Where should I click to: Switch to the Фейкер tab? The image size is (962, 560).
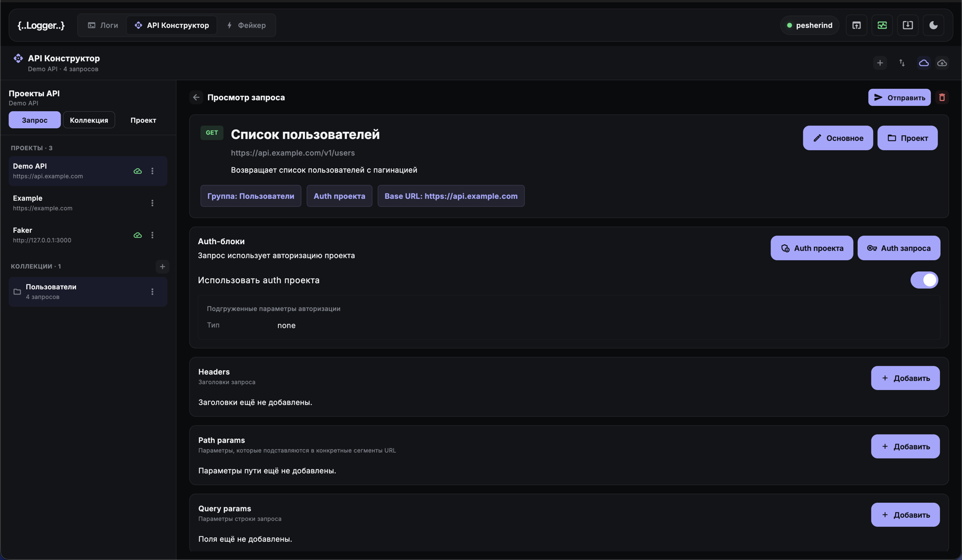pyautogui.click(x=246, y=25)
